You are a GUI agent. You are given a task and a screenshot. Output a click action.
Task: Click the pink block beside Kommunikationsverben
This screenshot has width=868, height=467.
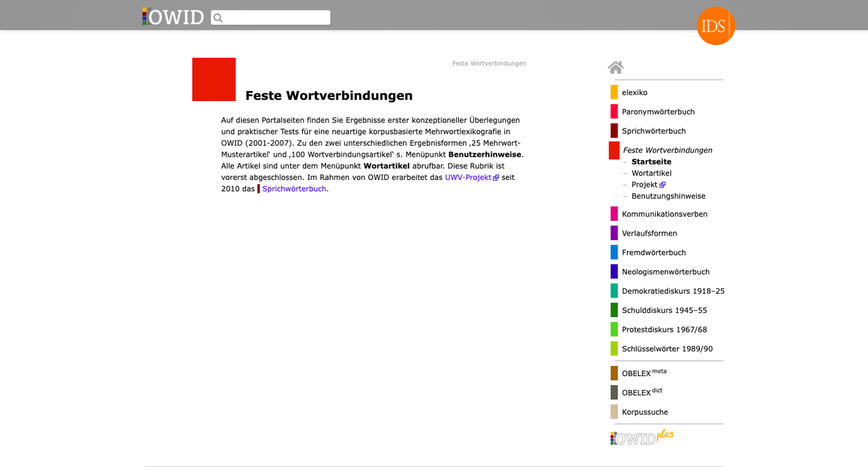(x=614, y=213)
